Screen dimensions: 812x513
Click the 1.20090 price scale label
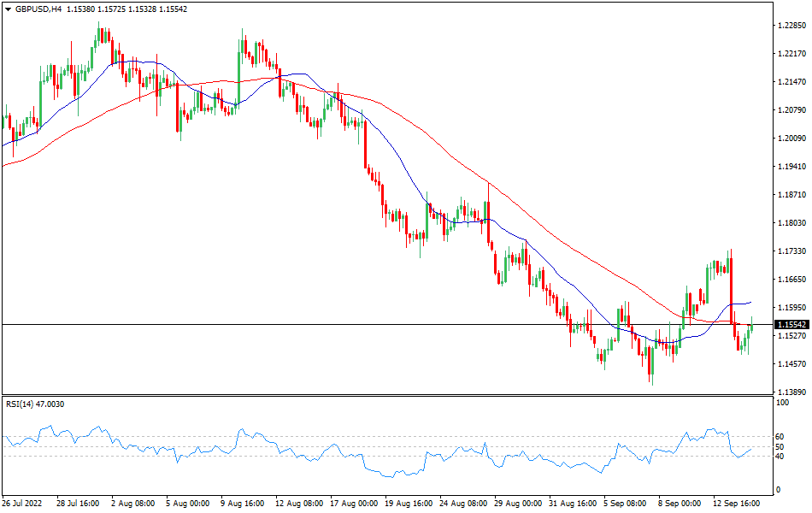(791, 139)
